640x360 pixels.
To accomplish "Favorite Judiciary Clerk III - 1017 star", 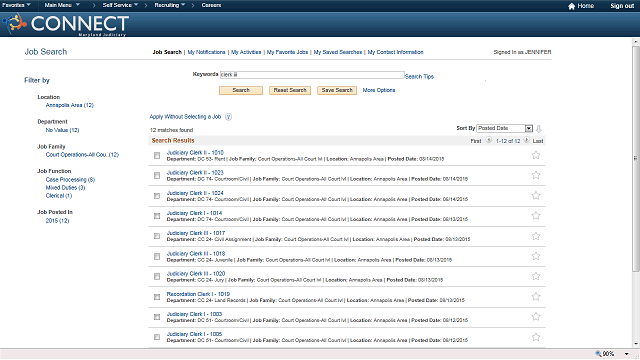I will (x=536, y=236).
